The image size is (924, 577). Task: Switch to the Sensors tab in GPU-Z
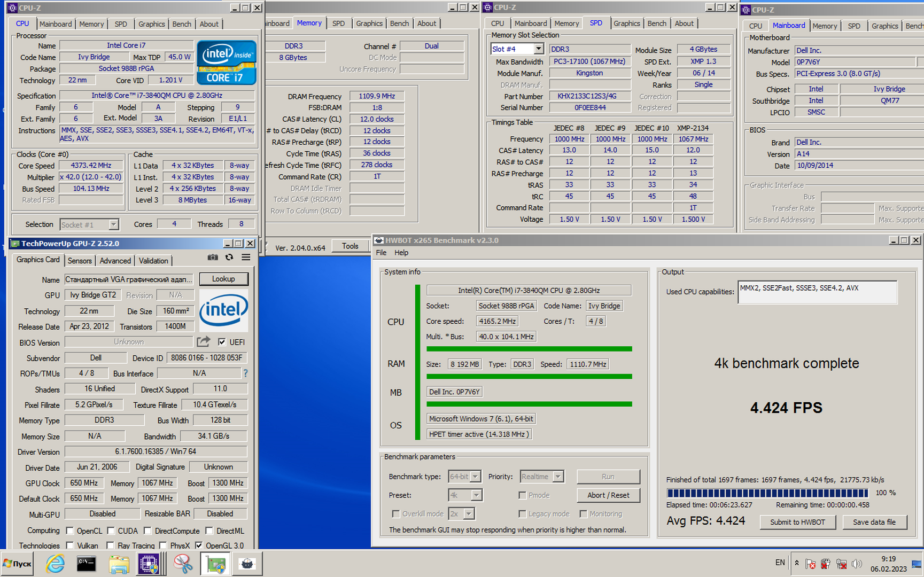tap(80, 261)
